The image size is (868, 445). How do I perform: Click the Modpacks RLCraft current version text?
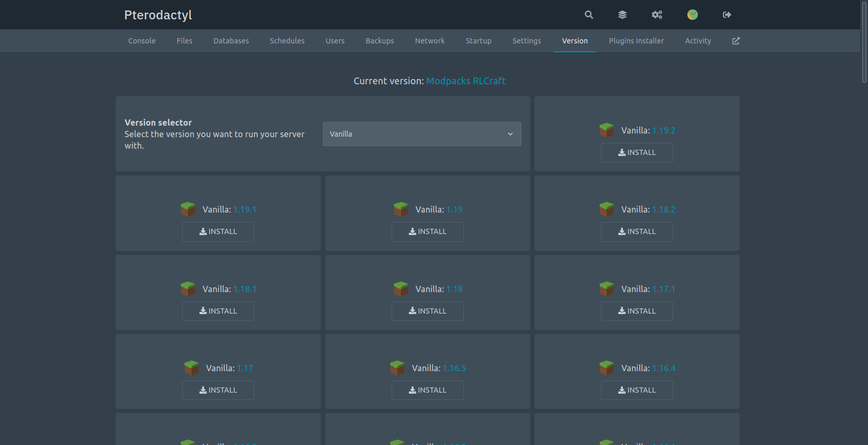coord(466,81)
